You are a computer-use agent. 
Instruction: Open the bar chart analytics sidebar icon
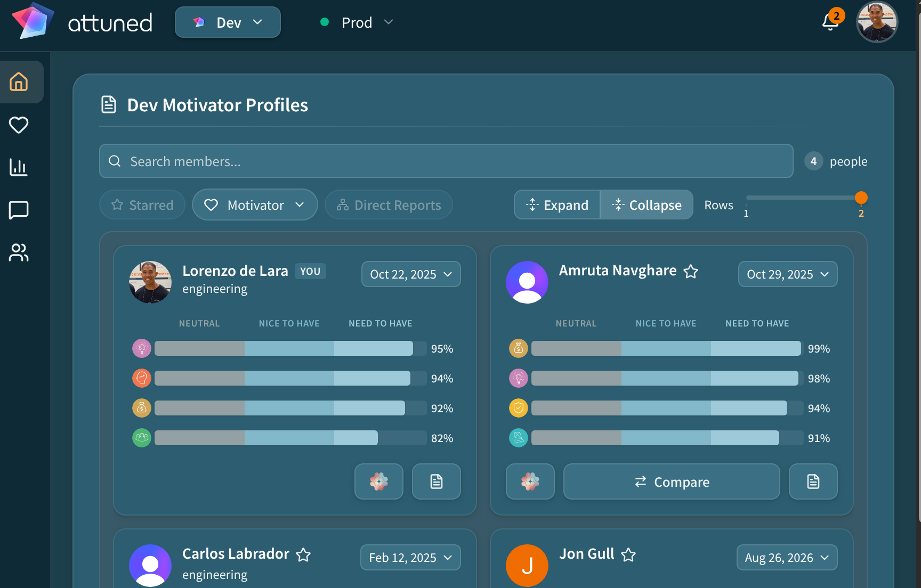[x=19, y=167]
